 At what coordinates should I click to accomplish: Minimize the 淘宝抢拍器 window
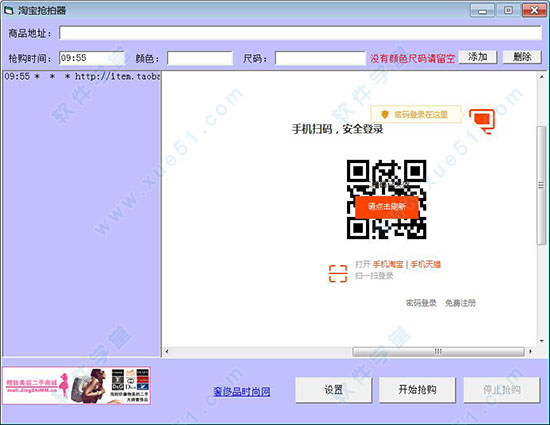[482, 11]
